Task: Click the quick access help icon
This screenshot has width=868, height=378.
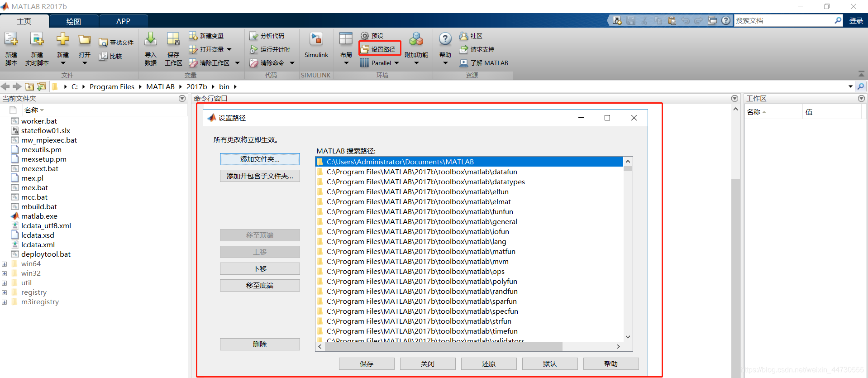Action: coord(726,20)
